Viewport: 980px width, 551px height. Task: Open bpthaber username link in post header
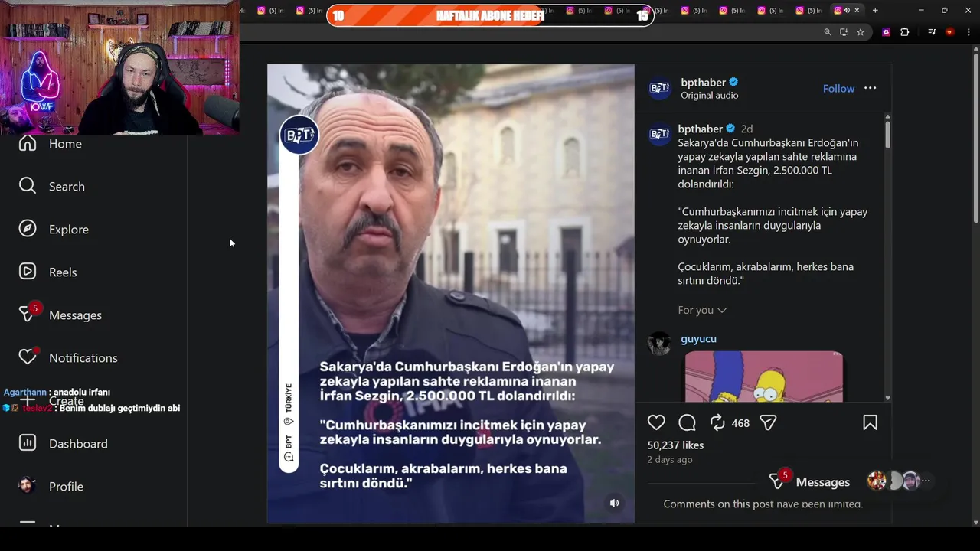pos(703,82)
